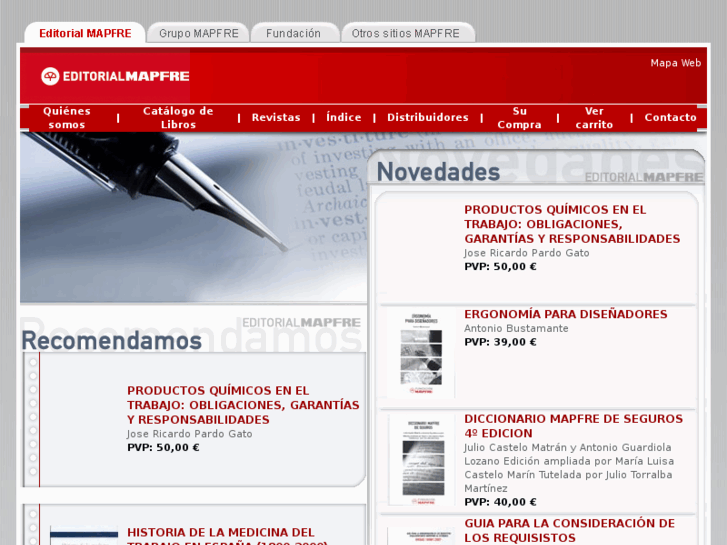Click Ver carrito menu item
Viewport: 727px width, 545px height.
point(594,118)
